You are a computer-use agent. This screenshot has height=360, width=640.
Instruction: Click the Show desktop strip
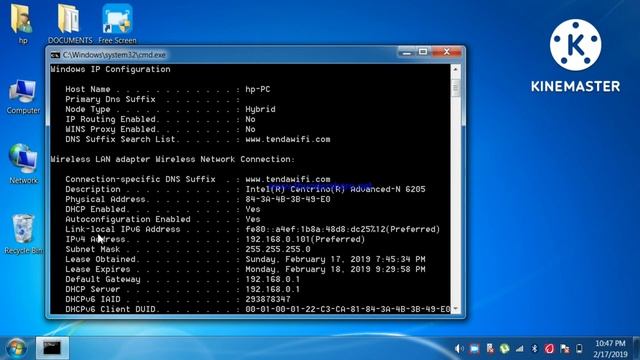(x=636, y=348)
